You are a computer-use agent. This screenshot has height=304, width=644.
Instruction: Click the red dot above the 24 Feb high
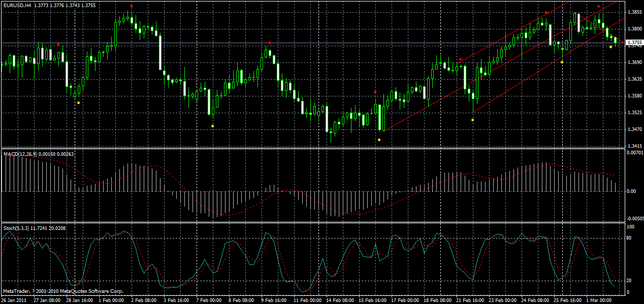click(x=546, y=12)
